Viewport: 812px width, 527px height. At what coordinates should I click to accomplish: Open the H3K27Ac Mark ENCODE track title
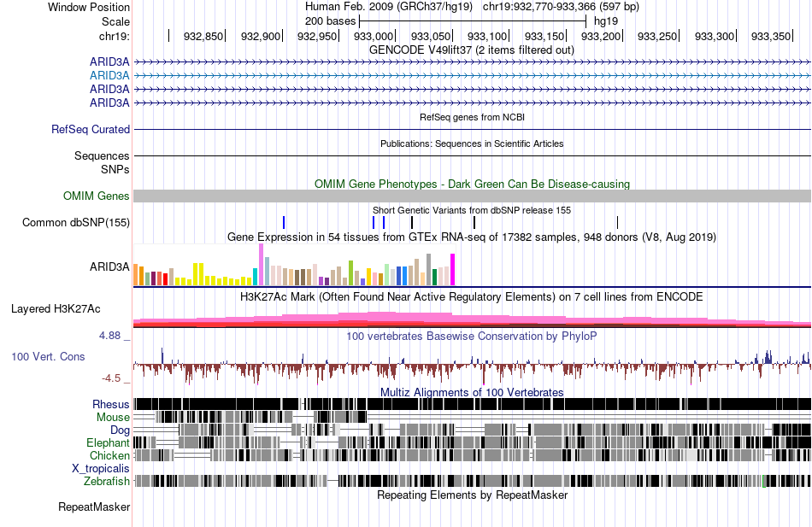tap(472, 297)
